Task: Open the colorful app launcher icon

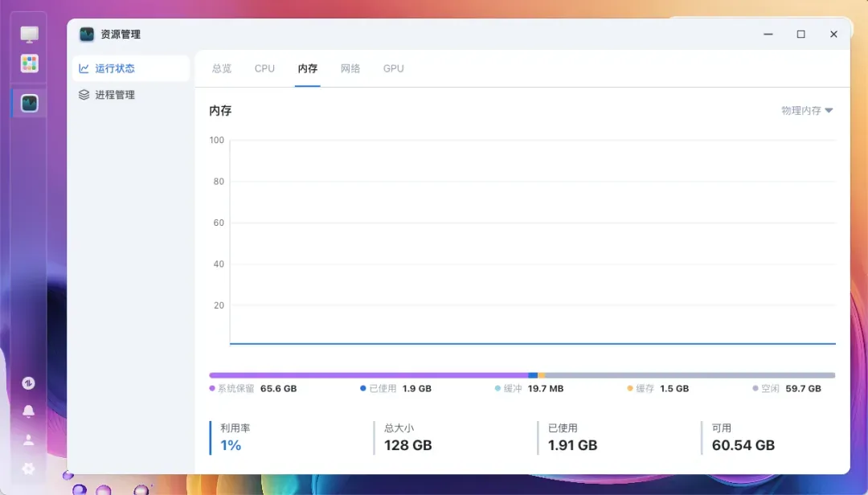Action: click(x=30, y=63)
